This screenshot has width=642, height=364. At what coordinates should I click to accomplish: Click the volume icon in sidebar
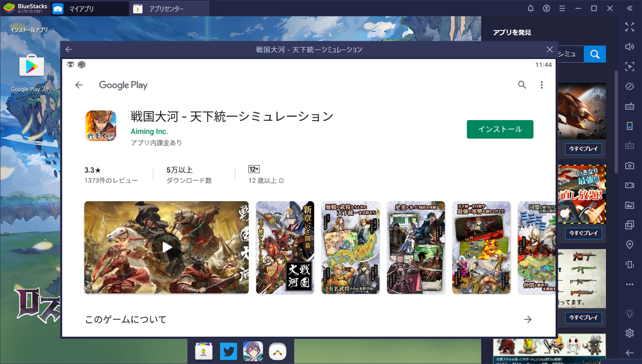(x=630, y=47)
